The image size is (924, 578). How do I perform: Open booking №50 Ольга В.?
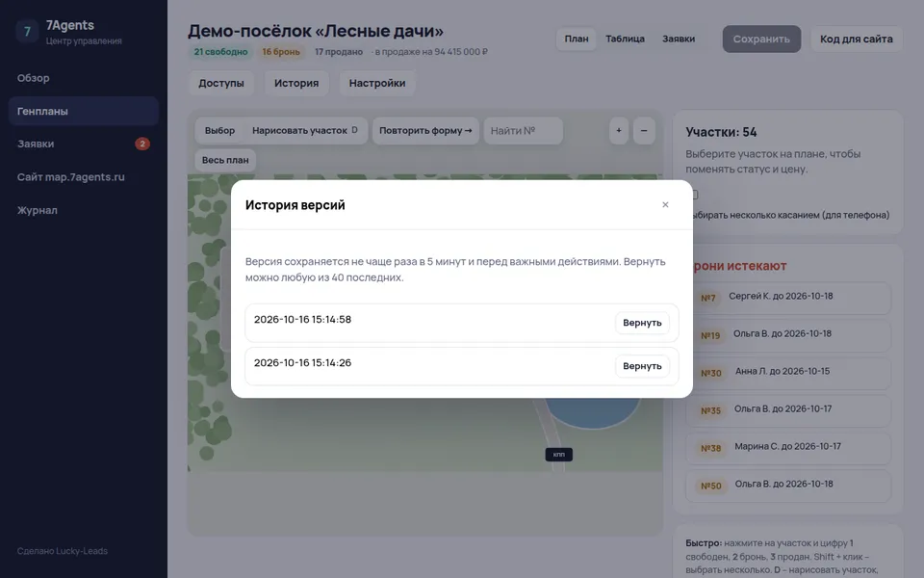[x=788, y=486]
